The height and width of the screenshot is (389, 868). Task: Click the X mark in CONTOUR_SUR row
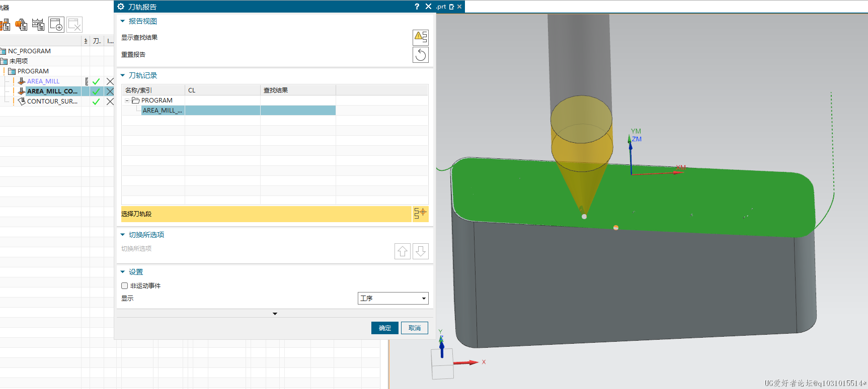coord(110,102)
